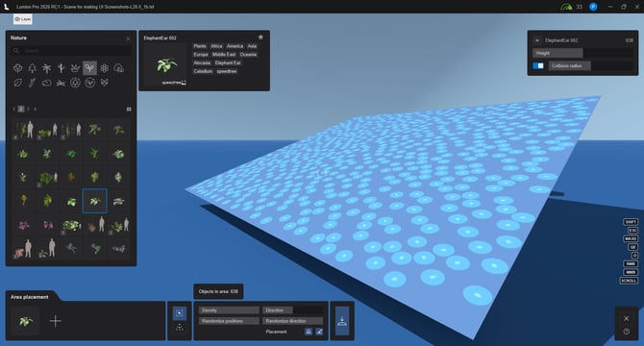The width and height of the screenshot is (644, 346).
Task: Open the Area placement tab
Action: (30, 297)
